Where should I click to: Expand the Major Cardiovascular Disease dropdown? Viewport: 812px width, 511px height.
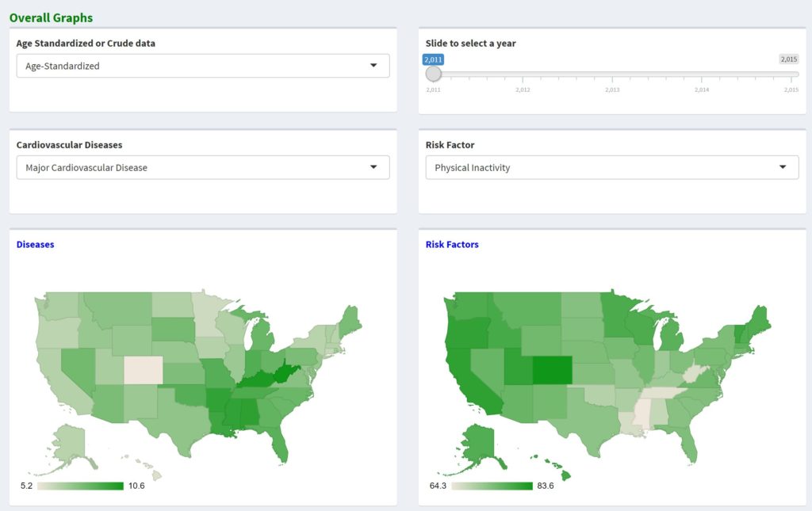click(x=203, y=168)
